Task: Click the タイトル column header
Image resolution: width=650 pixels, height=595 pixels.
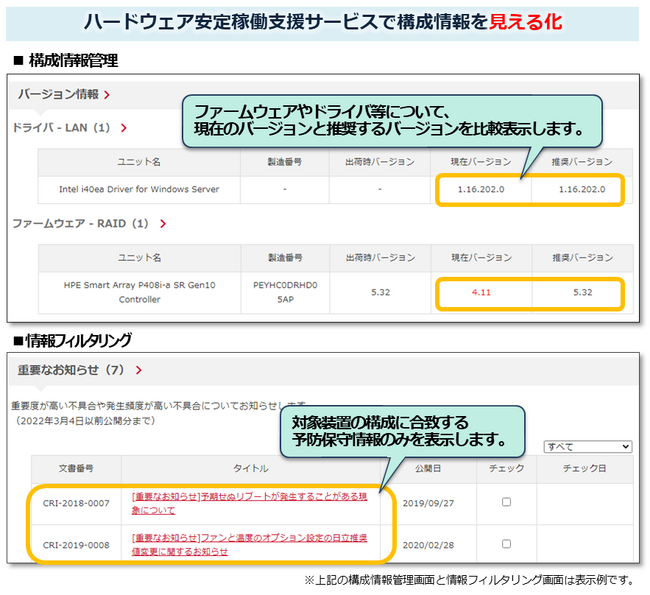Action: [x=251, y=468]
